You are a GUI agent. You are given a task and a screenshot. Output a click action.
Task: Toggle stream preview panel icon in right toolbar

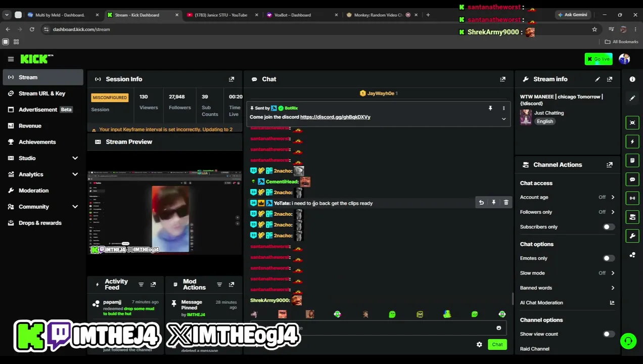point(632,123)
